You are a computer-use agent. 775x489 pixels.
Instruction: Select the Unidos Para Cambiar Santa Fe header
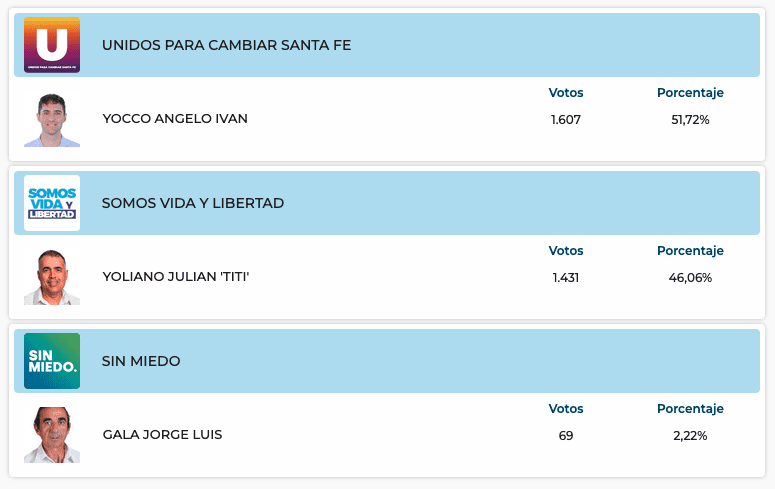(x=226, y=45)
